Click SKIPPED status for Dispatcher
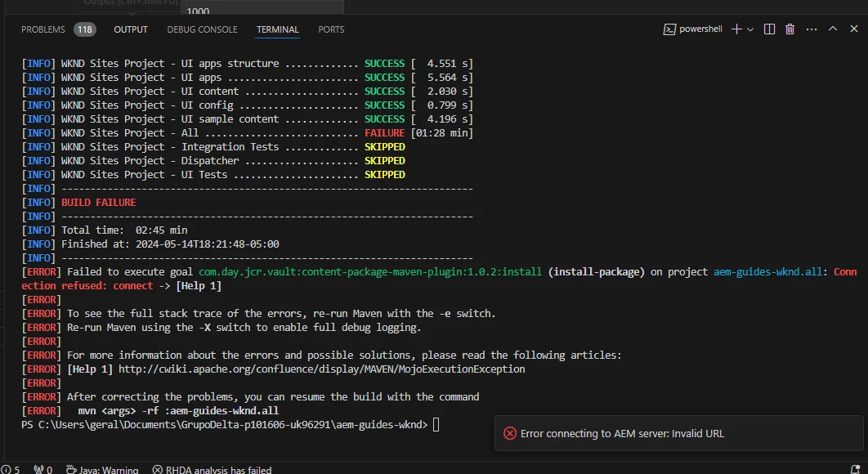This screenshot has height=474, width=868. pyautogui.click(x=385, y=160)
